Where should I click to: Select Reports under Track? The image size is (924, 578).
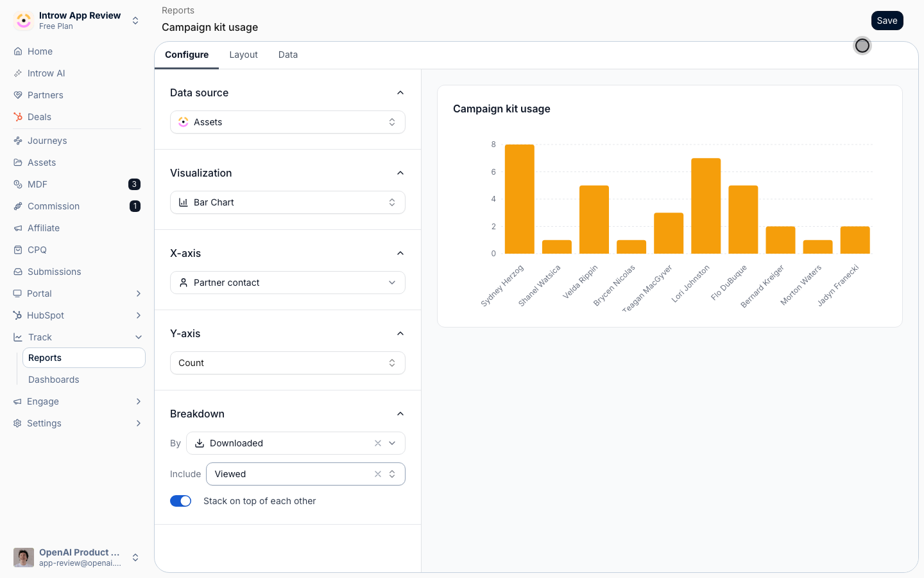pyautogui.click(x=84, y=358)
